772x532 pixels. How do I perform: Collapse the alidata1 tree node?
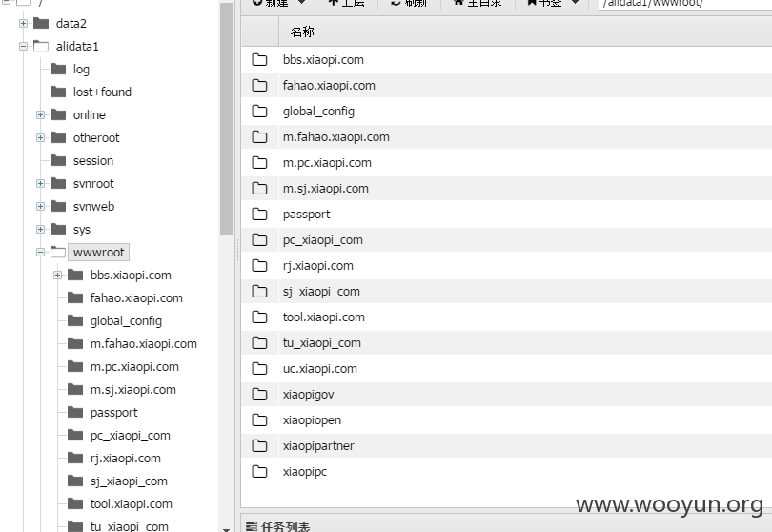23,47
